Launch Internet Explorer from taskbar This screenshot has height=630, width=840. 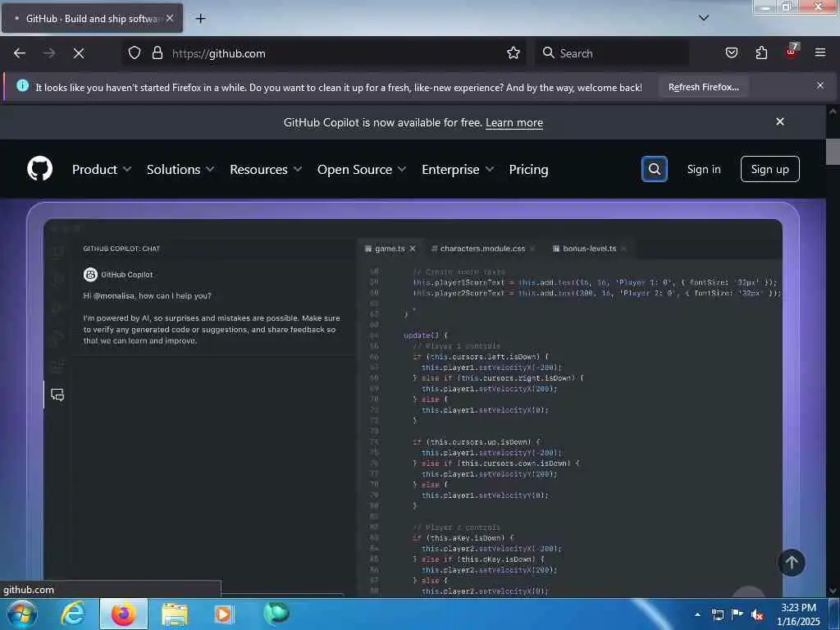tap(72, 614)
